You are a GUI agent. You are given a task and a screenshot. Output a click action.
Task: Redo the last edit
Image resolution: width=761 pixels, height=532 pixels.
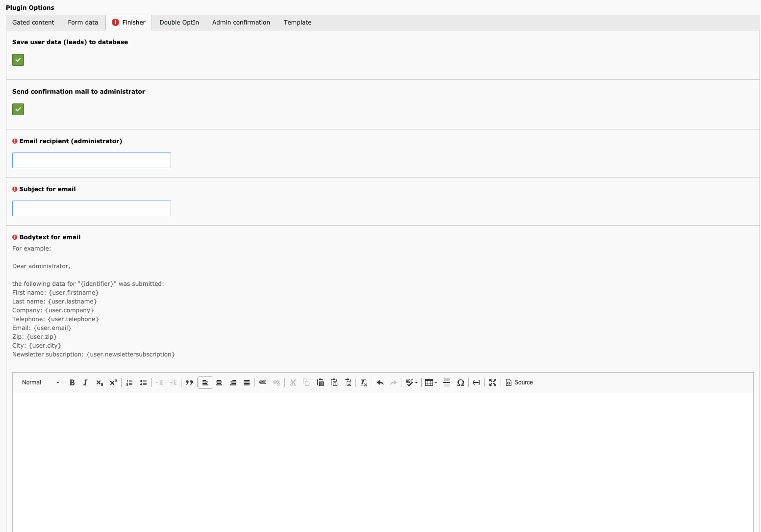click(394, 382)
